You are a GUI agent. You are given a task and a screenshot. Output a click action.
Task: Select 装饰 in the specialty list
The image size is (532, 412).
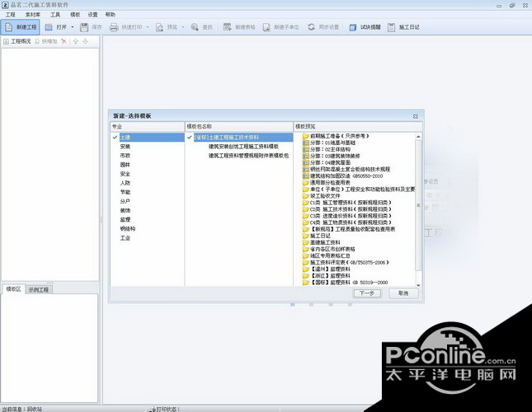pos(125,210)
